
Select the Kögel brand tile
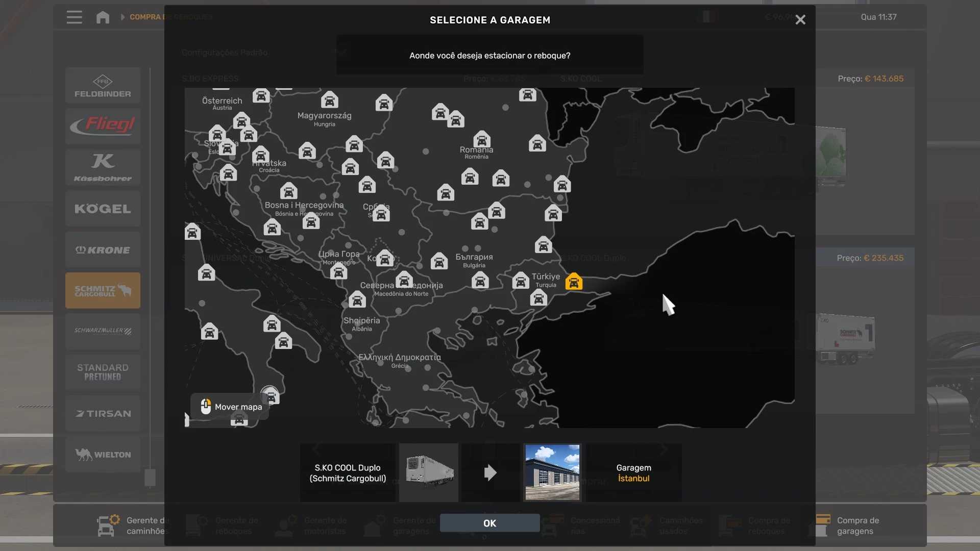(x=103, y=209)
